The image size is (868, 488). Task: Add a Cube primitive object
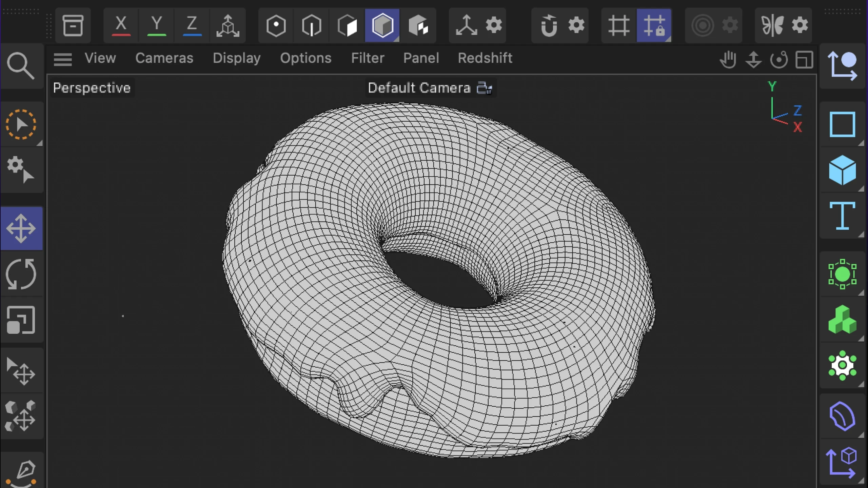click(842, 170)
